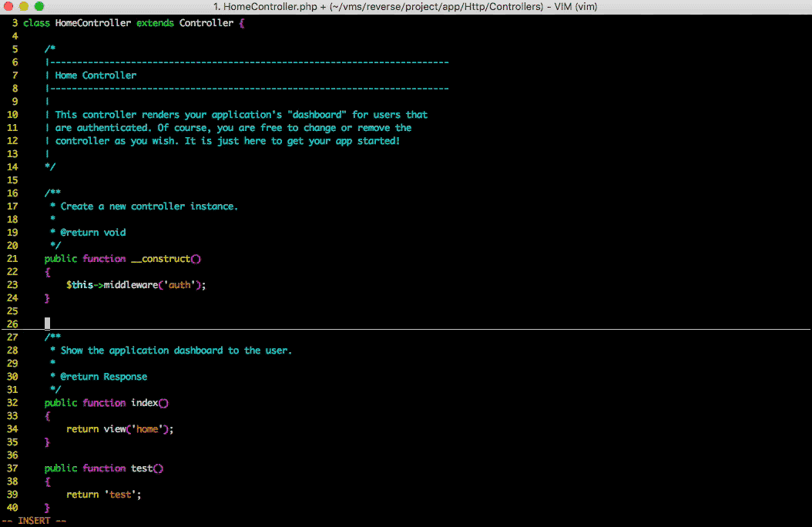Click the middleware method call
This screenshot has height=527, width=812.
(133, 285)
